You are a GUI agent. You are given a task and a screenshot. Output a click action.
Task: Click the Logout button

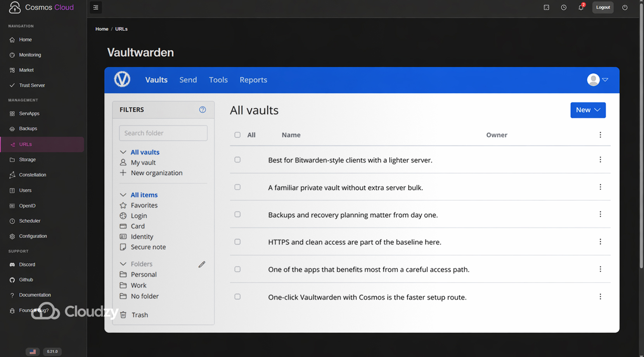pos(602,7)
